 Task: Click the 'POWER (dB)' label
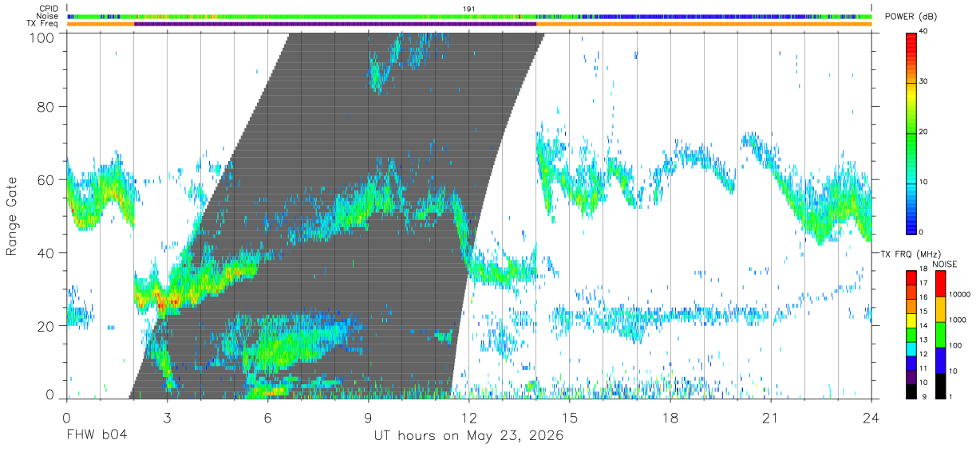tap(911, 17)
